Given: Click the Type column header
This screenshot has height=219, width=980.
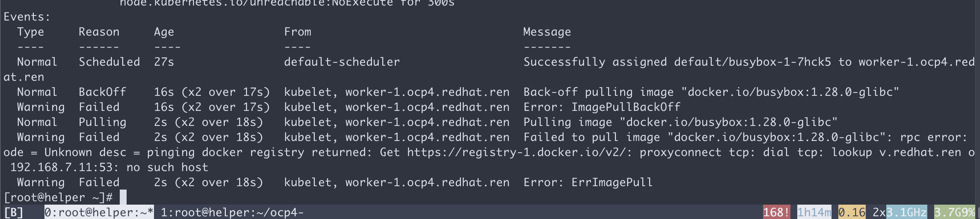Looking at the screenshot, I should (30, 32).
